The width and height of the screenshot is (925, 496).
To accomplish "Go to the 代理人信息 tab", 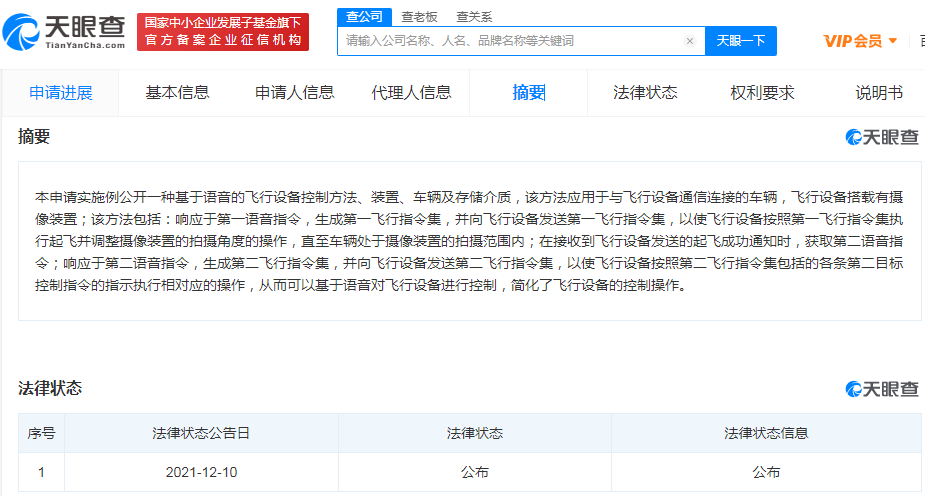I will coord(411,93).
